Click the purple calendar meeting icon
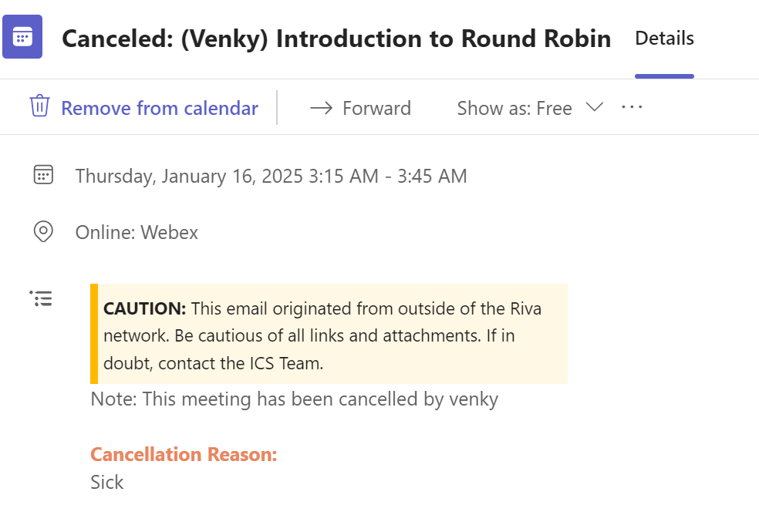This screenshot has width=759, height=532. (x=22, y=39)
